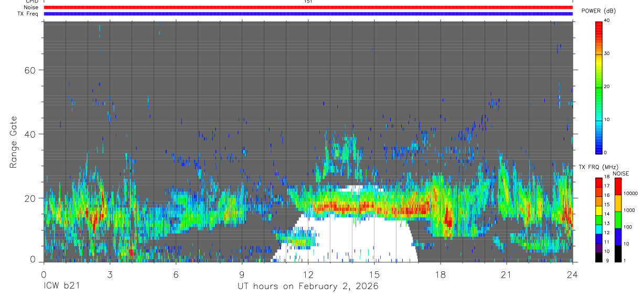Click the 'Noise' row label at top

31,7
